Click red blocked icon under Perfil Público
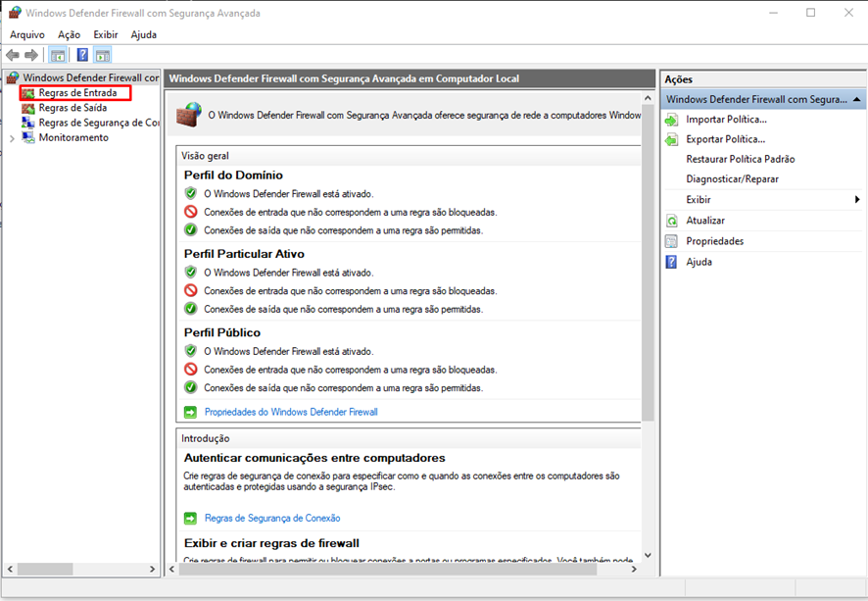This screenshot has height=601, width=868. pos(191,369)
